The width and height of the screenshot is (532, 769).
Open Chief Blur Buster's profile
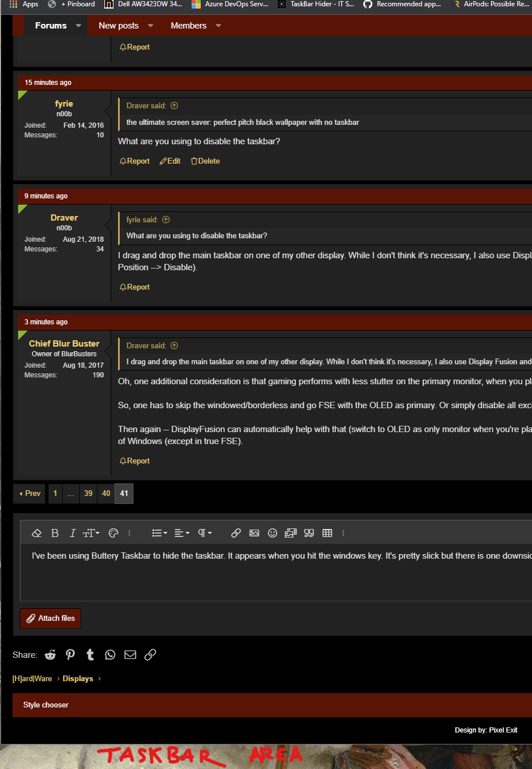64,344
